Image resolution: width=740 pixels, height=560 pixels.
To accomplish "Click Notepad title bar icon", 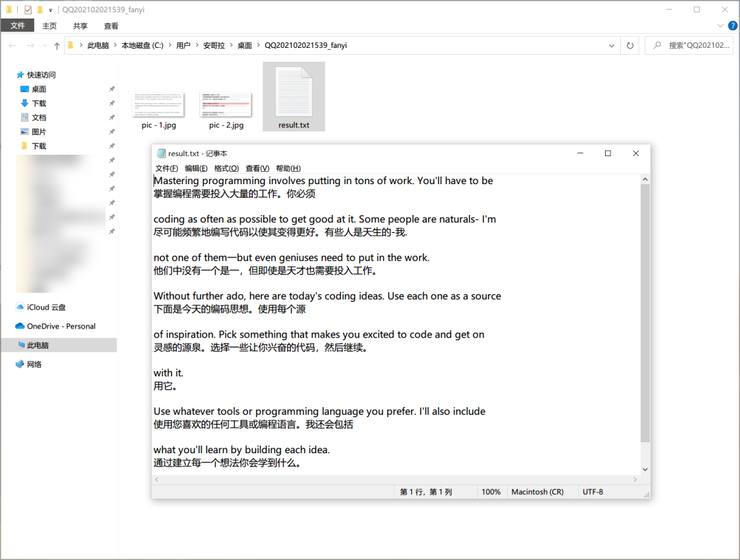I will pyautogui.click(x=162, y=153).
